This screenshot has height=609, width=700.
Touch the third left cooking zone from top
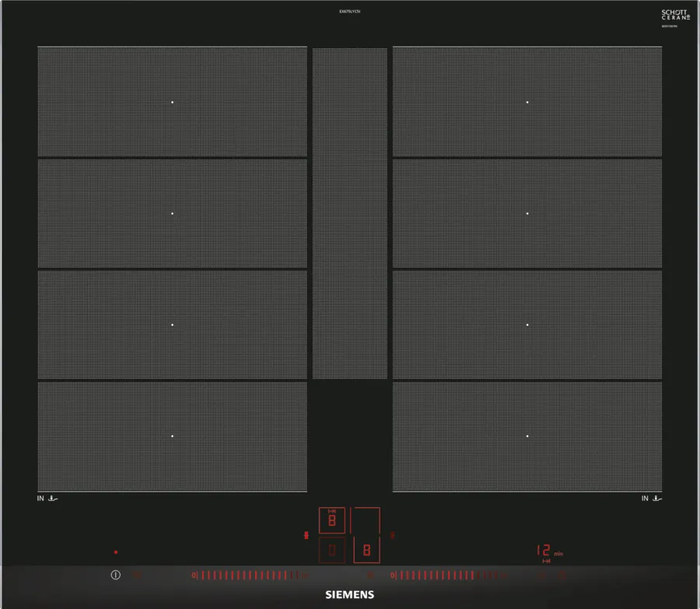(173, 324)
